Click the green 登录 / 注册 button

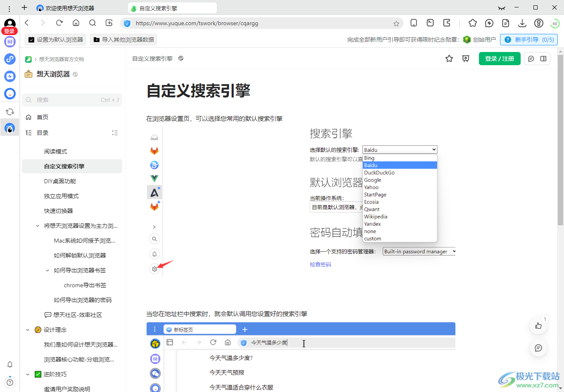pyautogui.click(x=500, y=59)
